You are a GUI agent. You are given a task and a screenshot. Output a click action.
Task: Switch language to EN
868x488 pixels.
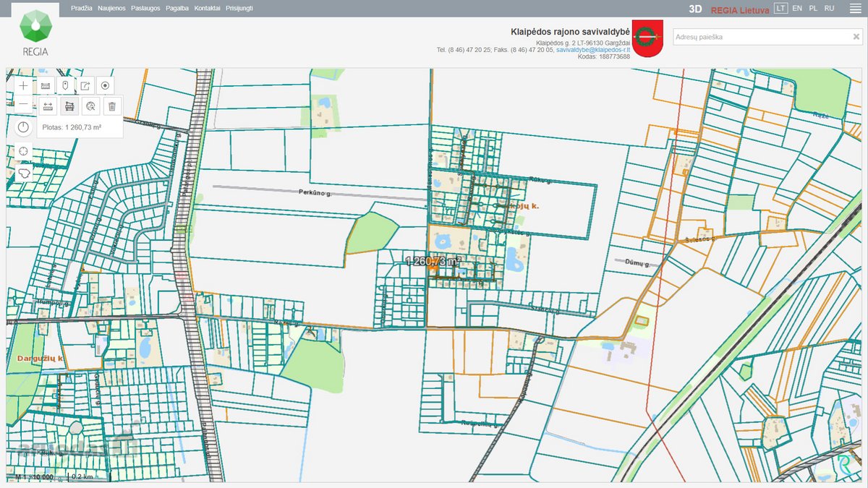797,8
